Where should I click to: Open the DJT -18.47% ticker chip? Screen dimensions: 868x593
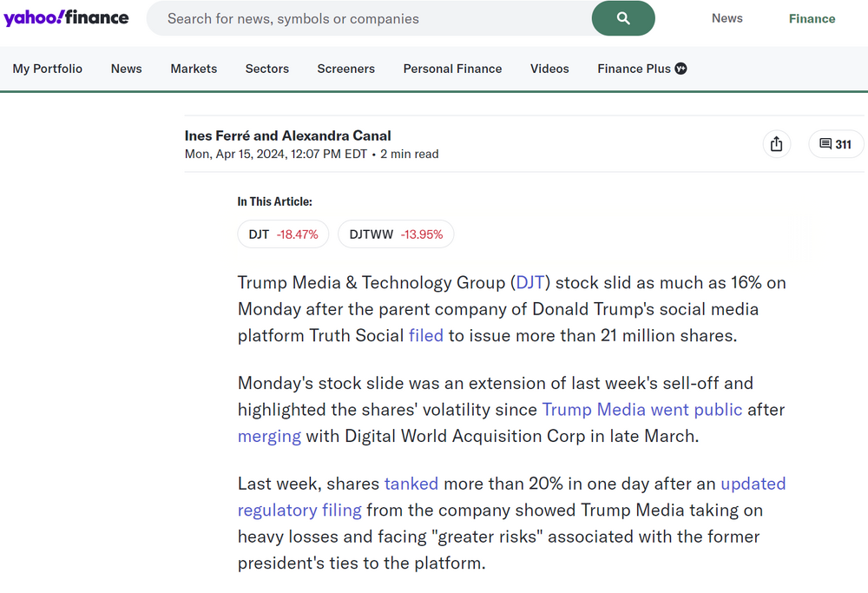pyautogui.click(x=283, y=234)
